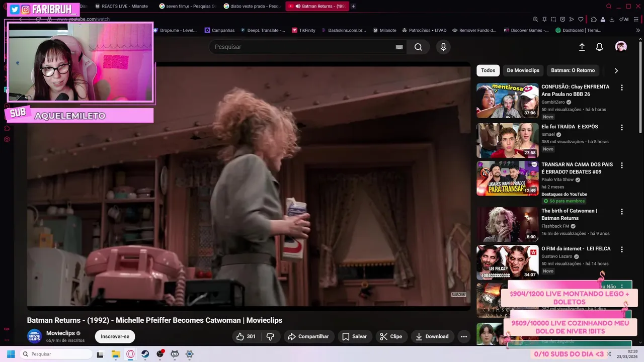
Task: Open the browser search tabs magnifier icon
Action: tap(609, 6)
